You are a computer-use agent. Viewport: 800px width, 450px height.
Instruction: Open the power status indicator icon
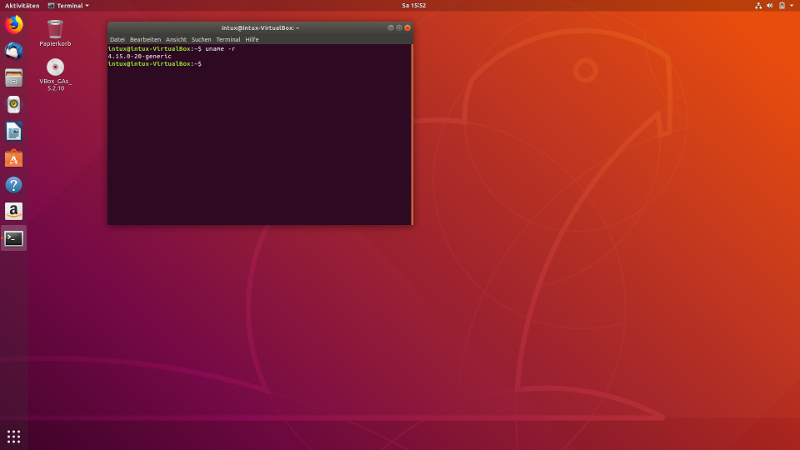click(x=782, y=6)
